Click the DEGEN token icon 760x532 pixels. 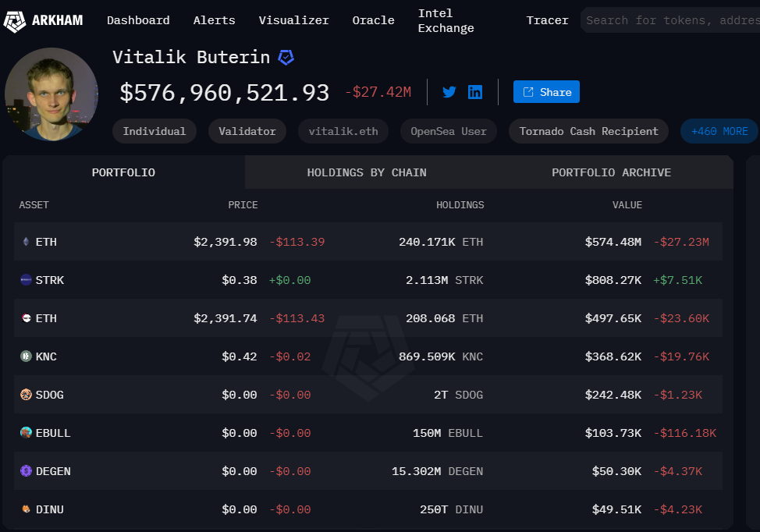tap(26, 471)
